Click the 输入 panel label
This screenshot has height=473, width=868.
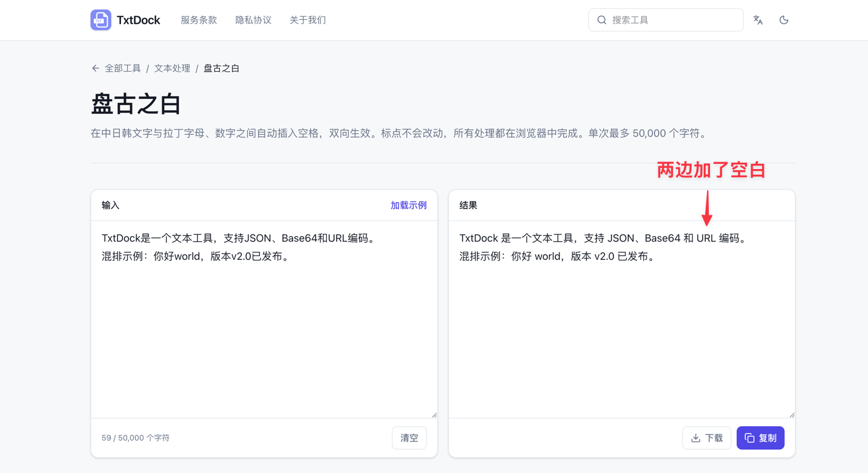(111, 206)
